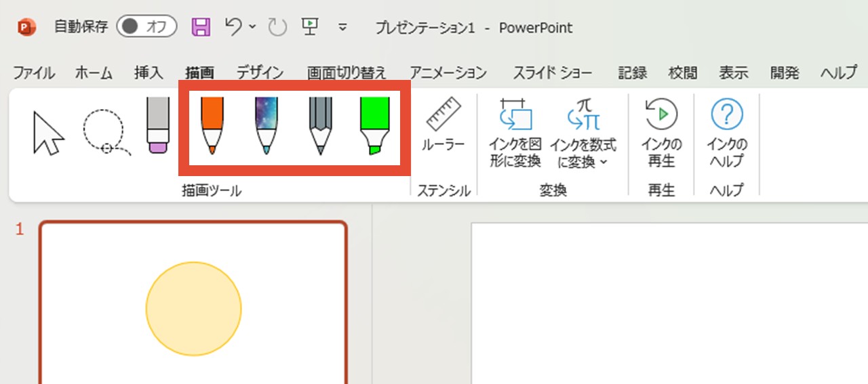Screen dimensions: 868x384
Task: Select the green highlighter
Action: click(374, 126)
